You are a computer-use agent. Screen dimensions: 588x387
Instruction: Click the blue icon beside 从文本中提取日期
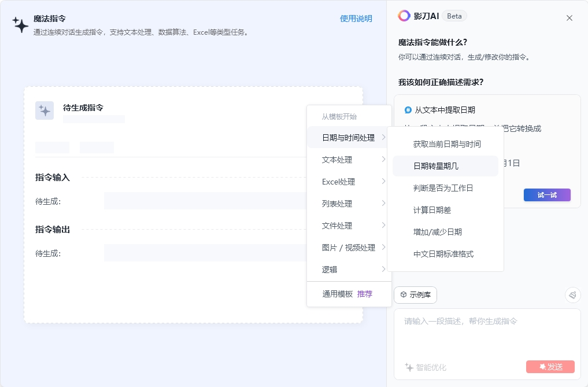(408, 110)
